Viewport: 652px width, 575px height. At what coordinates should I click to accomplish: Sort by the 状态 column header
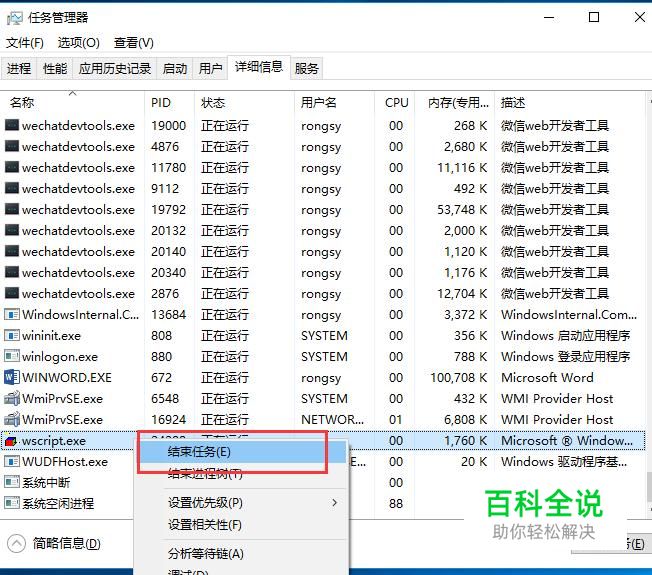click(244, 102)
